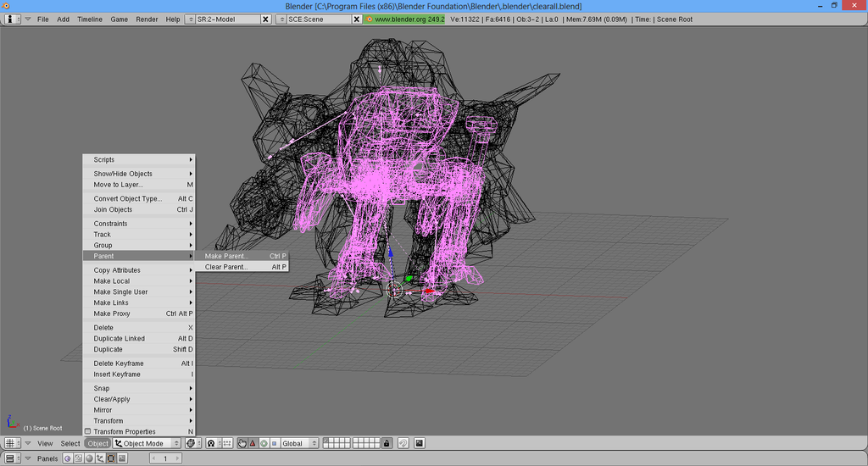868x466 pixels.
Task: Open the Logic panel context
Action: pos(68,458)
